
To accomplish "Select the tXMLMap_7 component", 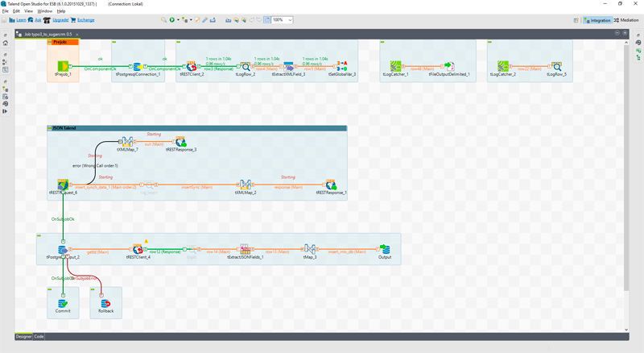I will tap(127, 142).
